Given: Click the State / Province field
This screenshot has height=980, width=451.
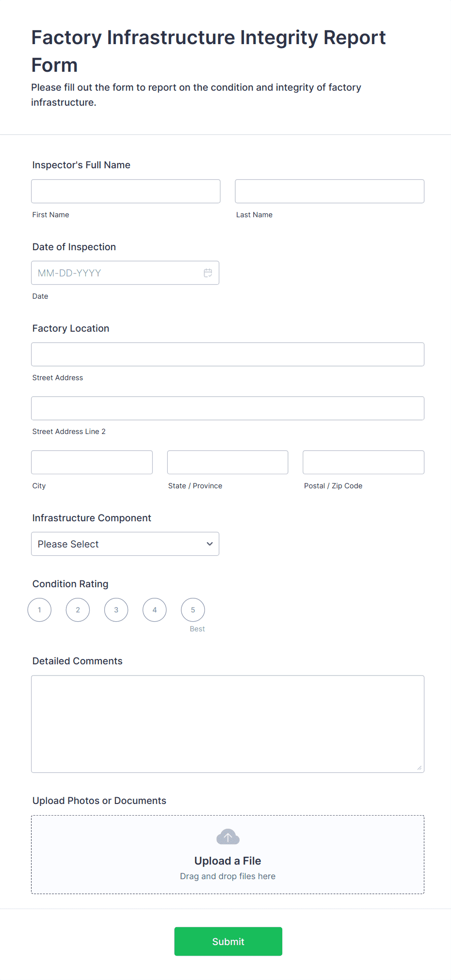Looking at the screenshot, I should pos(227,462).
